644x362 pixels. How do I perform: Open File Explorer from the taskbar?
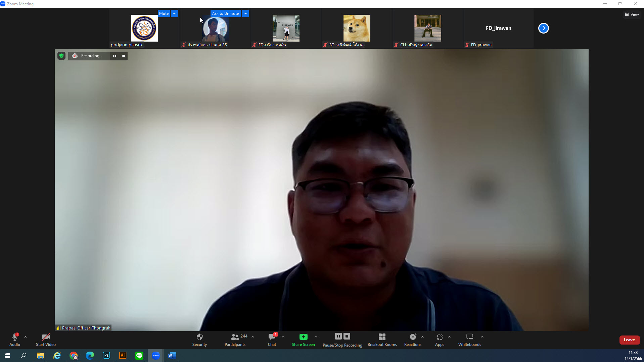point(40,355)
